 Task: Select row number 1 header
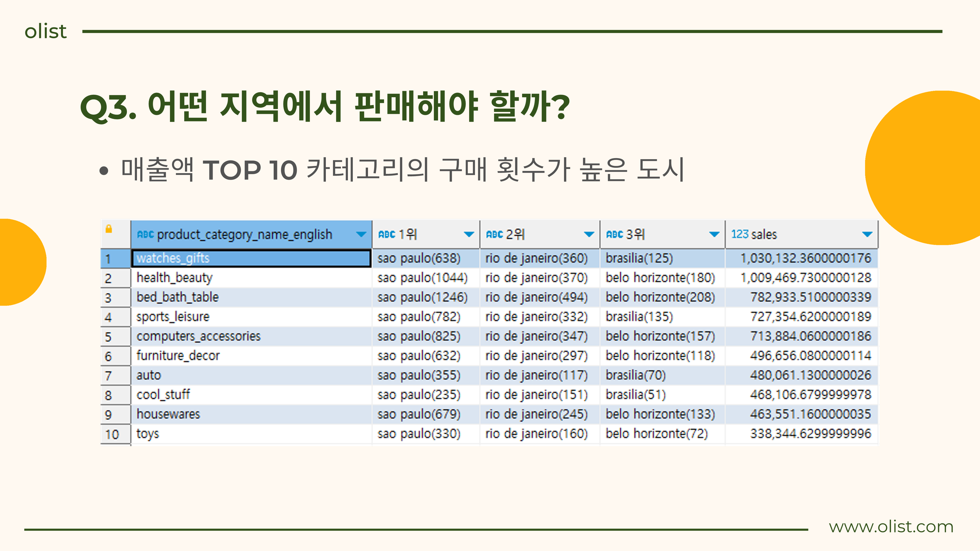pos(116,259)
